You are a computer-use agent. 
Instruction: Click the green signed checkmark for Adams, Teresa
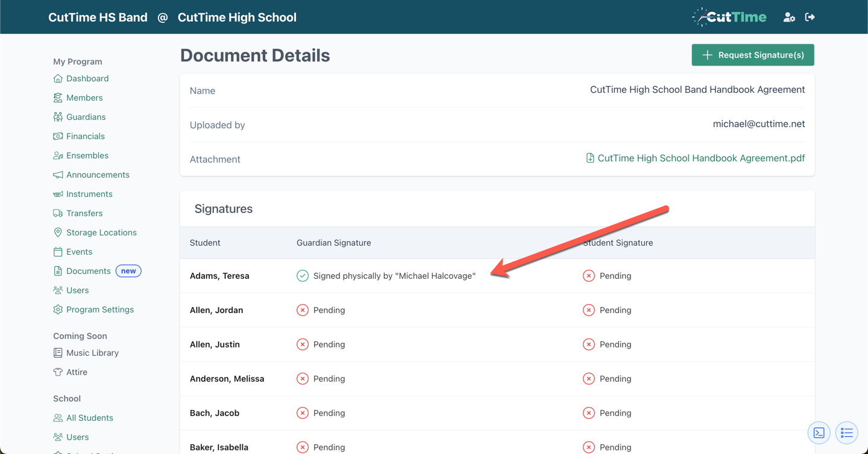pos(302,275)
